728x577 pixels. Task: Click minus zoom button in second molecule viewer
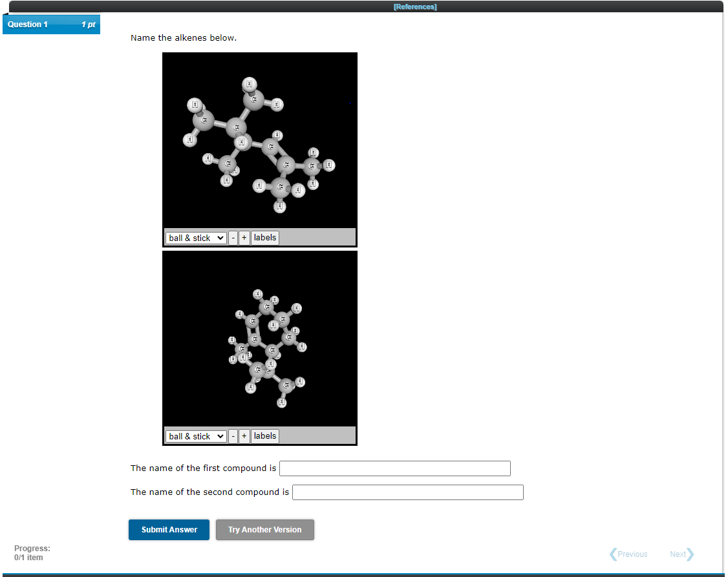point(233,436)
